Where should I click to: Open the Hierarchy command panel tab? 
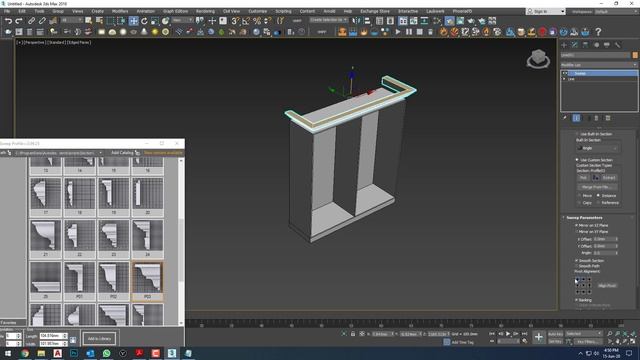click(x=585, y=45)
